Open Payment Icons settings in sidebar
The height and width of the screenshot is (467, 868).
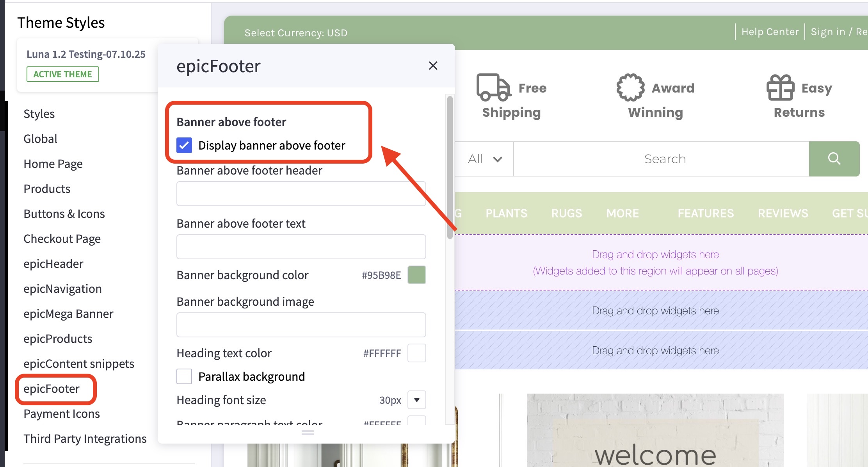[x=61, y=414]
